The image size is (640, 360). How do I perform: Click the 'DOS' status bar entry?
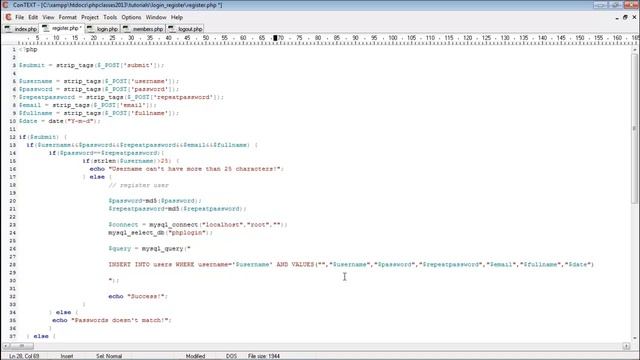point(231,356)
